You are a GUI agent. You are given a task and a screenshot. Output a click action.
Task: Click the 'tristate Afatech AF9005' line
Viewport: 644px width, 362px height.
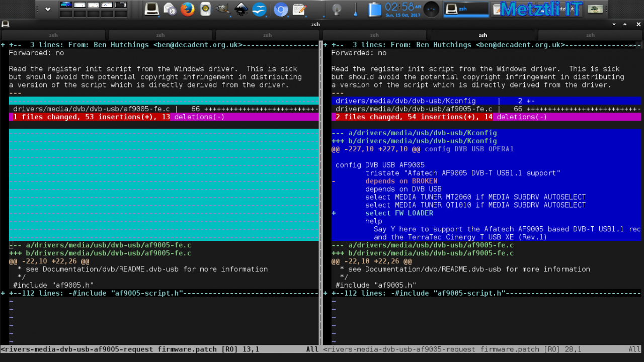coord(463,173)
